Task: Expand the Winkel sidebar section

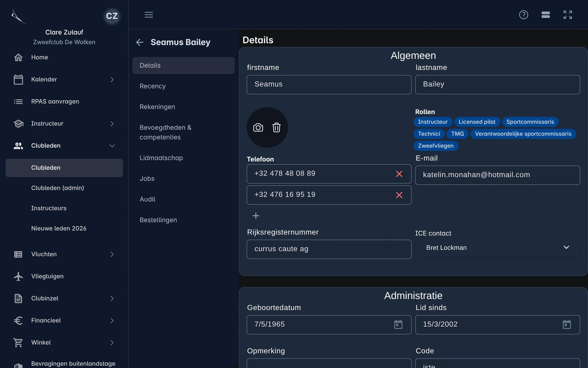Action: pos(64,342)
